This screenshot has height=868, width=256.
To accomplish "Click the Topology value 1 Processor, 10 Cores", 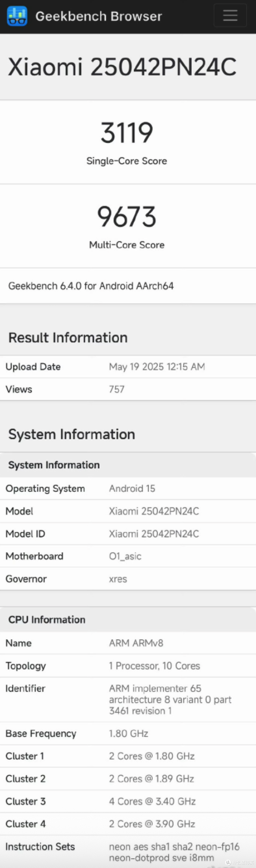I will (155, 666).
